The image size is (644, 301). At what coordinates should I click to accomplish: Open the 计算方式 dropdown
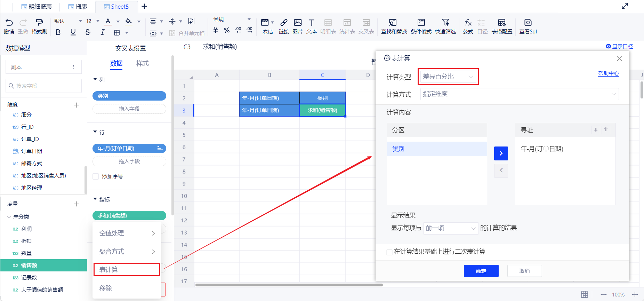[519, 94]
